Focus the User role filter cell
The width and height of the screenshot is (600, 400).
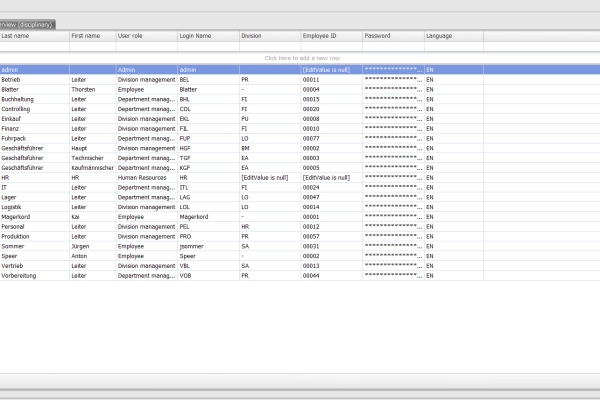point(147,46)
